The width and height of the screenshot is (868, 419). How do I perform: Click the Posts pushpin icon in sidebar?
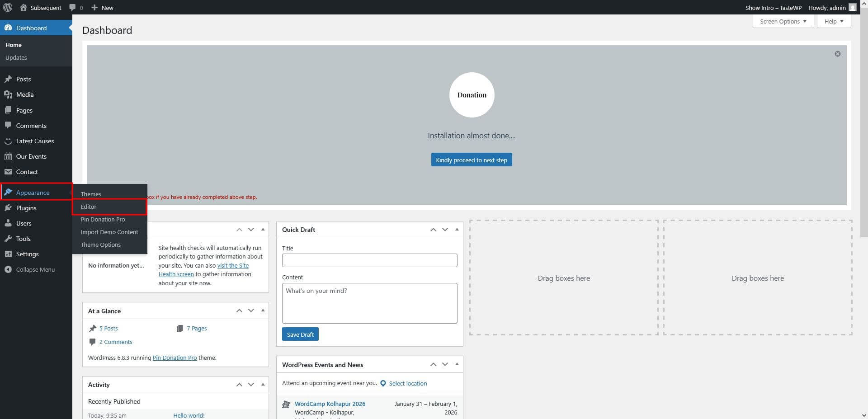click(x=8, y=79)
